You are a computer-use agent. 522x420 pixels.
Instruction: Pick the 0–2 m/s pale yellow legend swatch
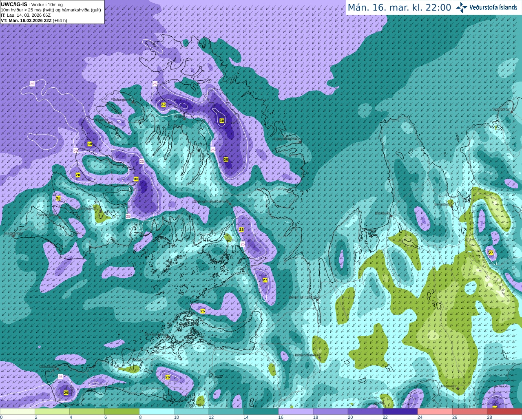coord(18,411)
